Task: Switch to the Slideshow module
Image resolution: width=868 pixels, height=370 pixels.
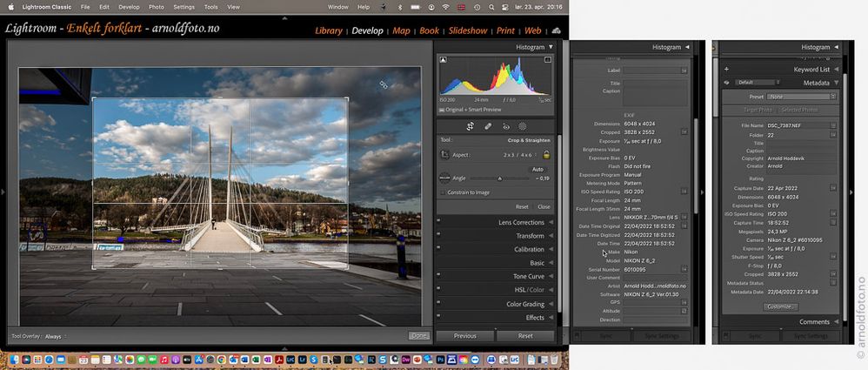Action: [468, 30]
